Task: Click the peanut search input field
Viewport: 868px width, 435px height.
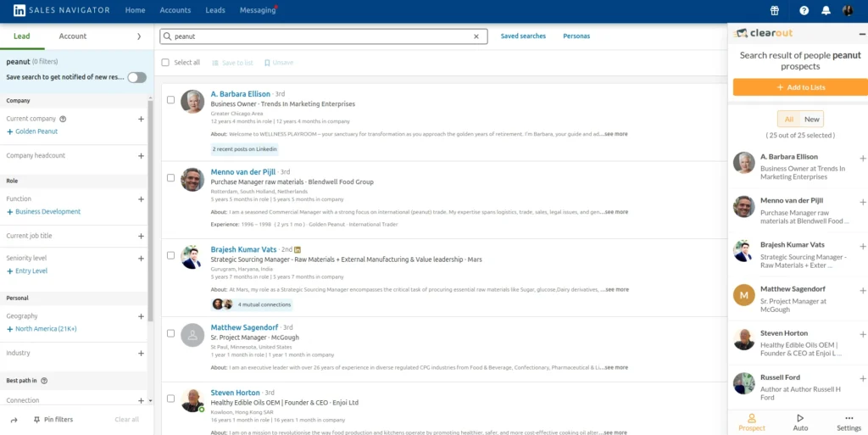Action: 324,36
